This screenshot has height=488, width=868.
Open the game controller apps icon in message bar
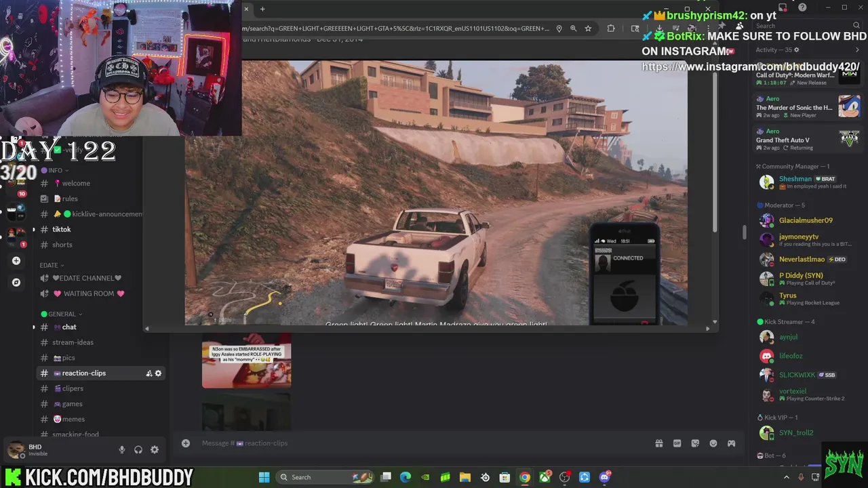tap(732, 443)
